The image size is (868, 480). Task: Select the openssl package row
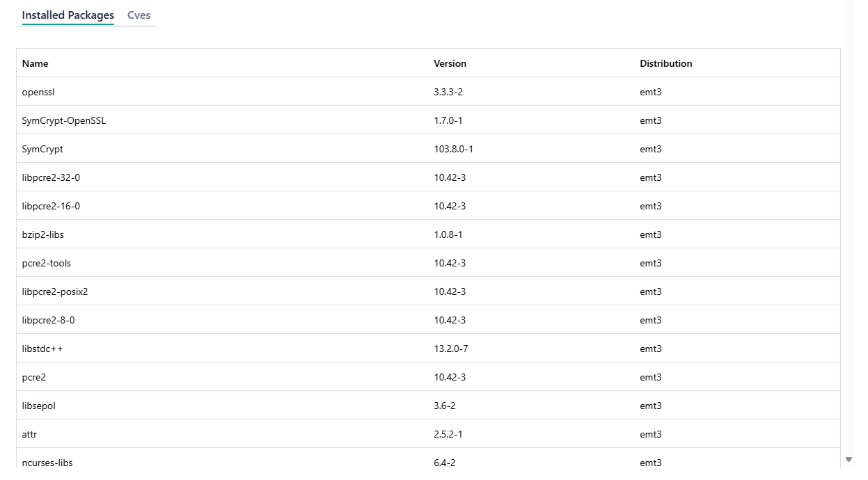38,92
